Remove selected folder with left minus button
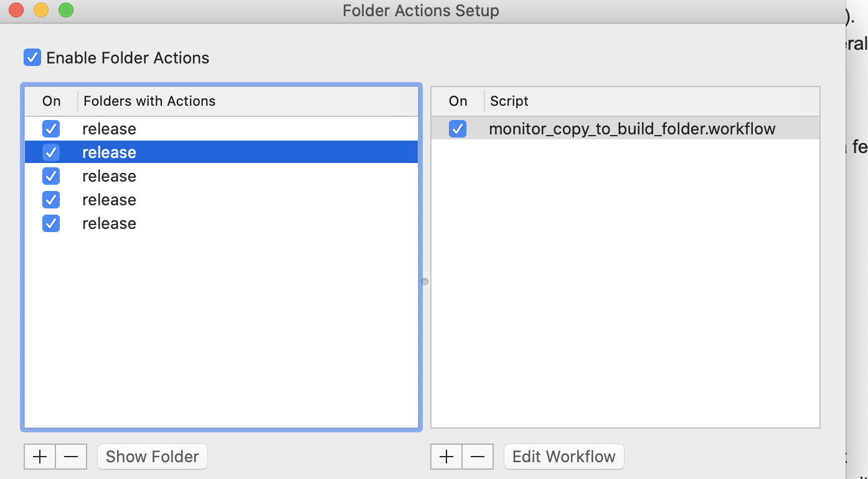This screenshot has height=479, width=868. [71, 457]
